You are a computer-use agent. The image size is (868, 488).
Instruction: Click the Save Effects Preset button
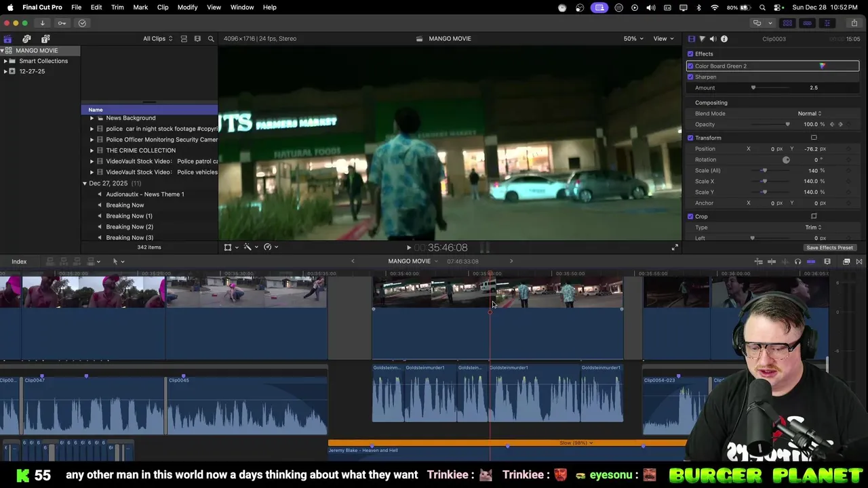(829, 247)
